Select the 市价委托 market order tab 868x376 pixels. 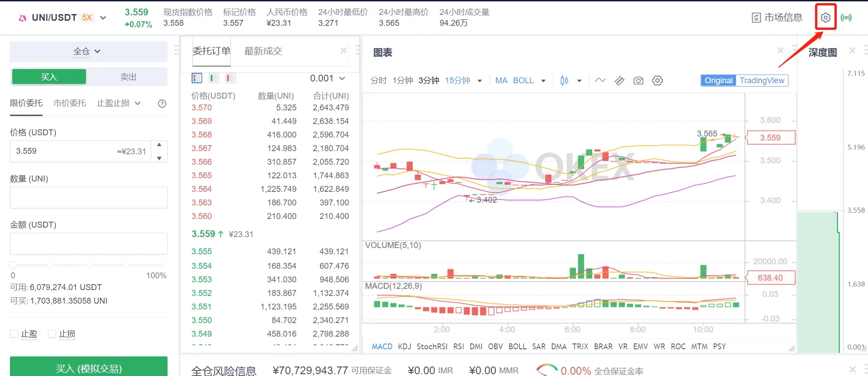[x=70, y=103]
